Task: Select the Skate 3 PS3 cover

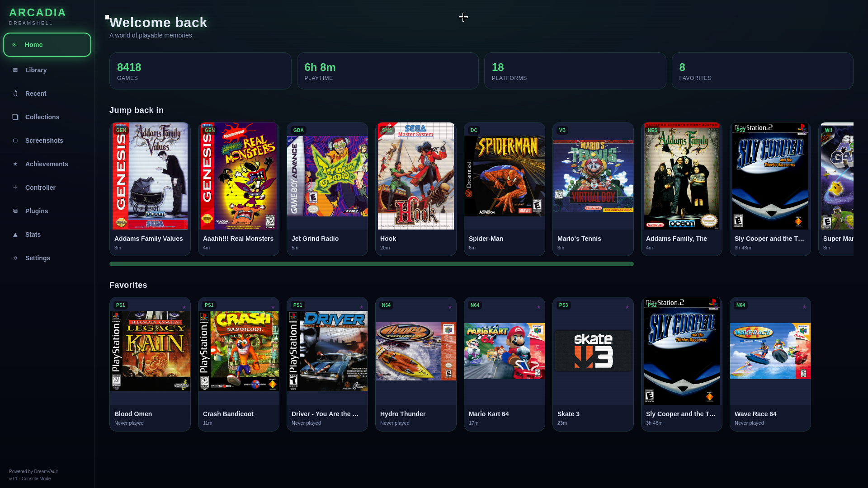Action: click(593, 351)
